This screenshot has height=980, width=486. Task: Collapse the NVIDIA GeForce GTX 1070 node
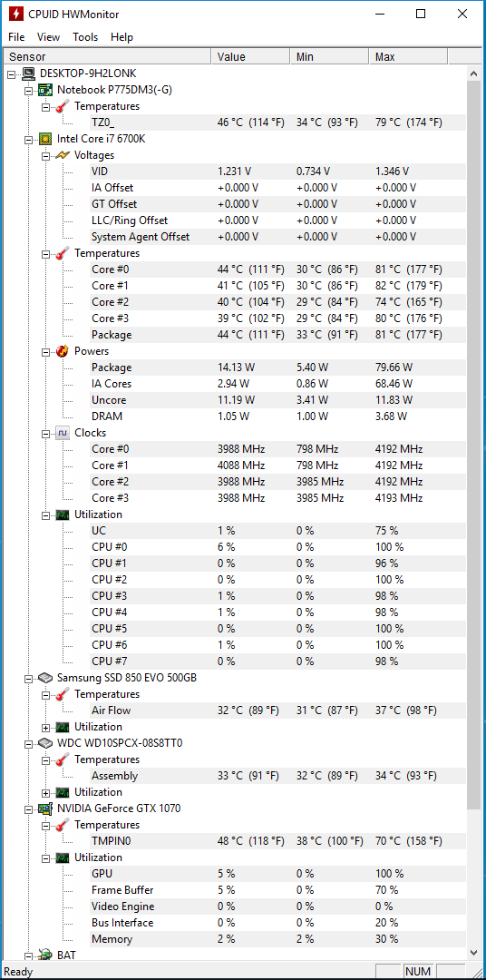(x=28, y=808)
